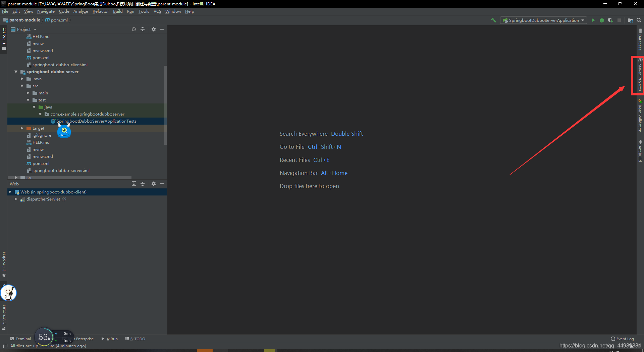
Task: Select the springboot-dubbo-server.iml file
Action: pos(61,170)
